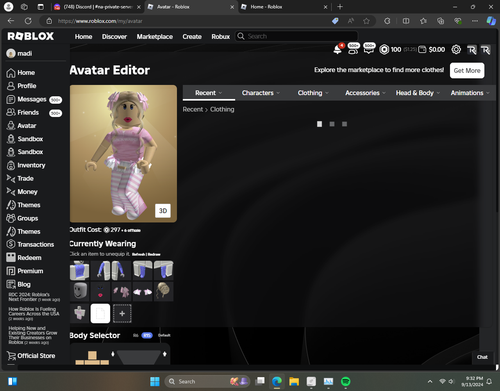
Task: Open Marketplace in the top navigation
Action: [x=155, y=37]
